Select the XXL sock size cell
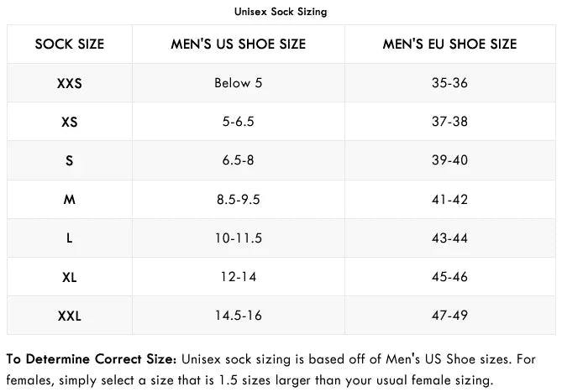 pos(70,316)
